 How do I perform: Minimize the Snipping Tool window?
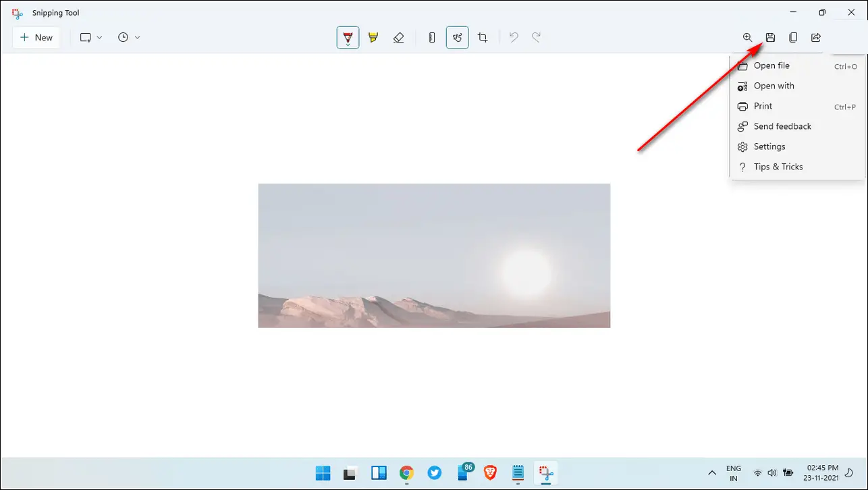point(792,12)
